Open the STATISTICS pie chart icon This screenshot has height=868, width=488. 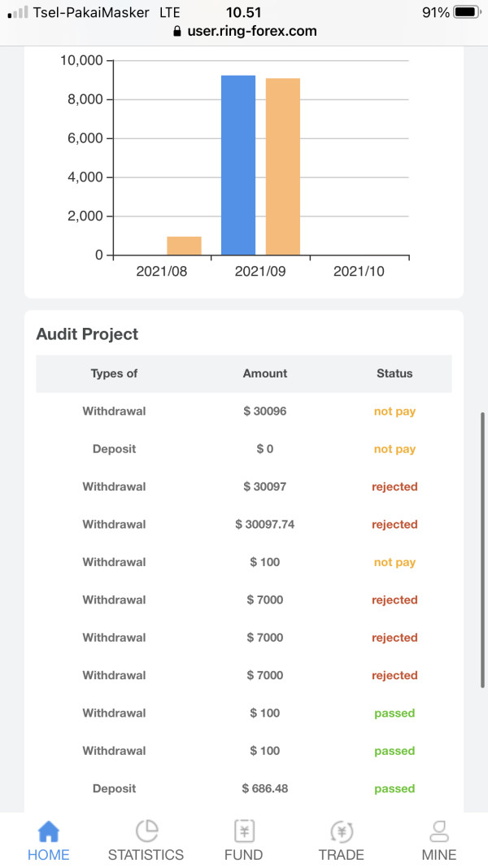pyautogui.click(x=146, y=831)
